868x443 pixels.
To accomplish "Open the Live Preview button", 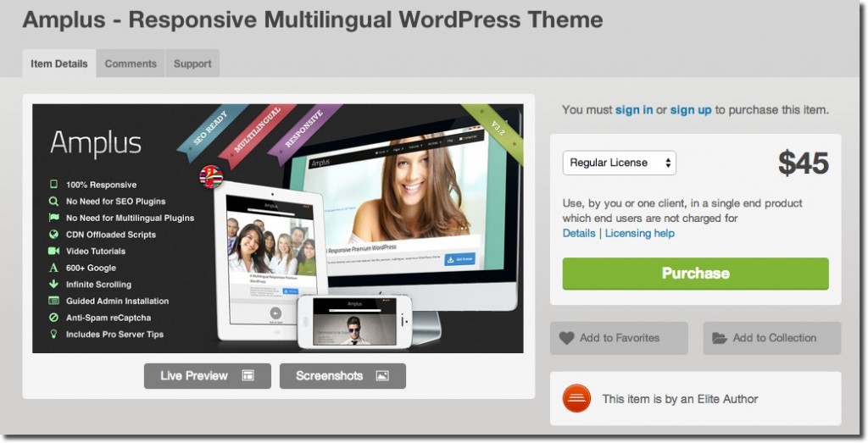I will (208, 375).
